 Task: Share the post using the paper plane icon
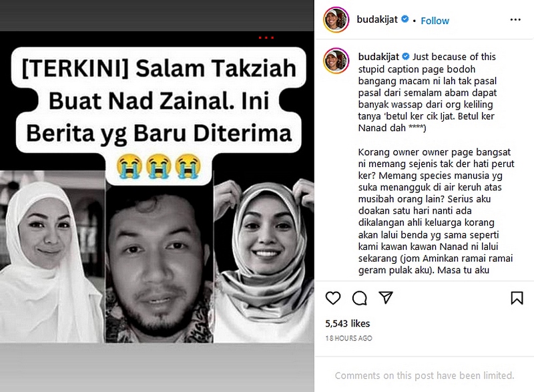click(386, 298)
